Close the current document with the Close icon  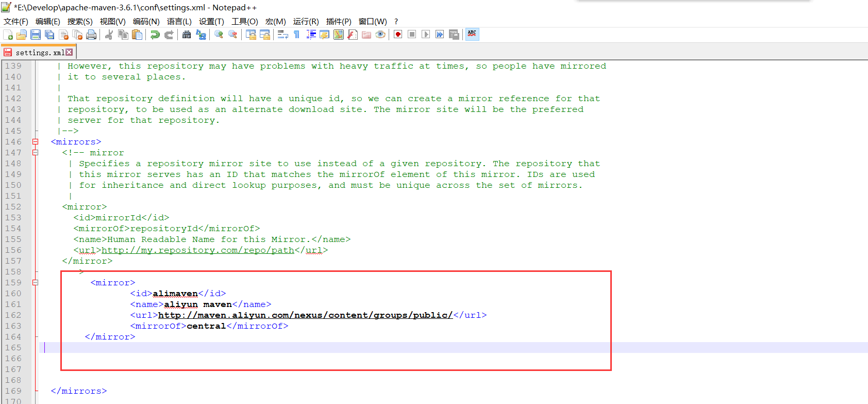64,35
